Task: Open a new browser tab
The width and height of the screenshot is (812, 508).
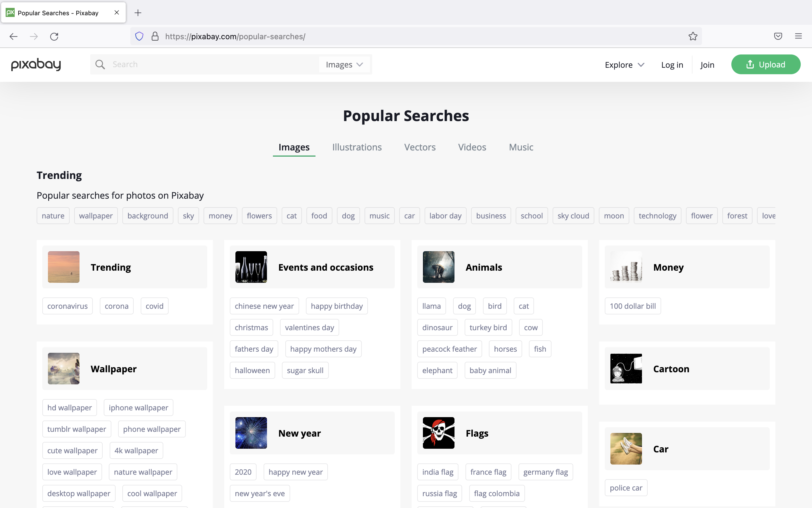Action: 138,13
